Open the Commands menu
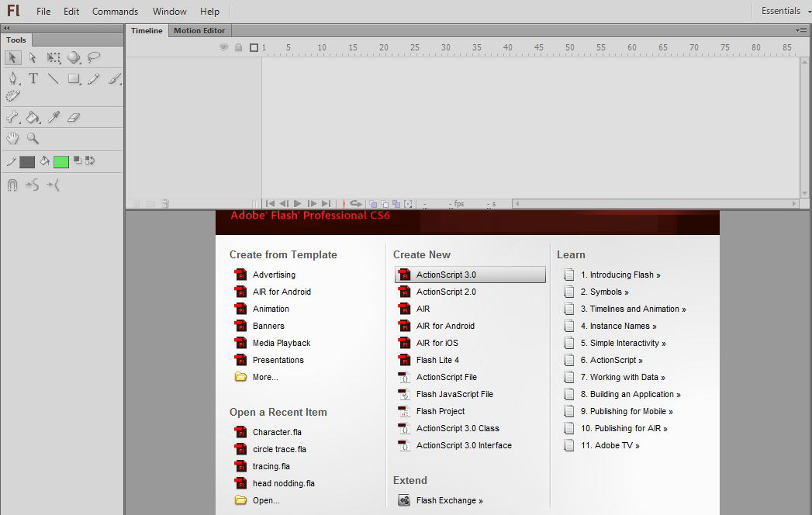 click(x=115, y=12)
